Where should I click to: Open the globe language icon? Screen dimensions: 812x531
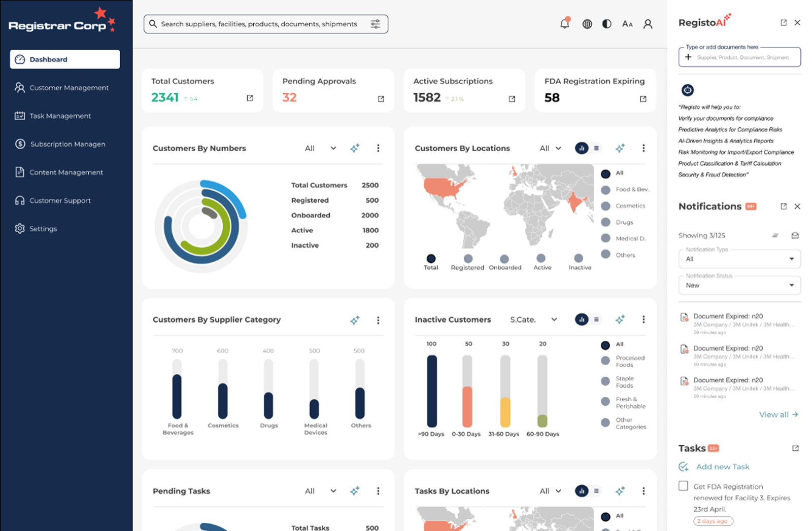pyautogui.click(x=587, y=24)
